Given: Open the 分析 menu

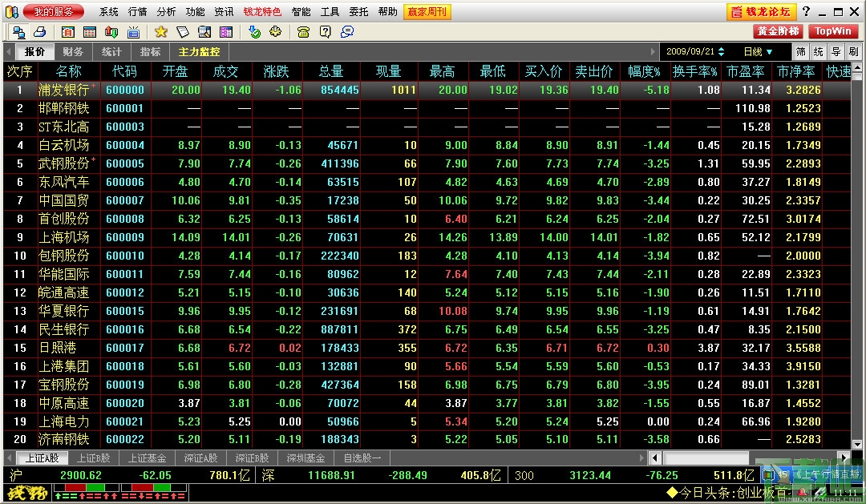Looking at the screenshot, I should [x=166, y=11].
